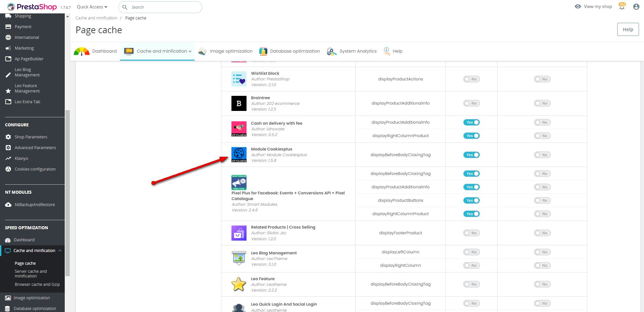Image resolution: width=644 pixels, height=312 pixels.
Task: Click the sidebar vertical scrollbar
Action: click(67, 193)
